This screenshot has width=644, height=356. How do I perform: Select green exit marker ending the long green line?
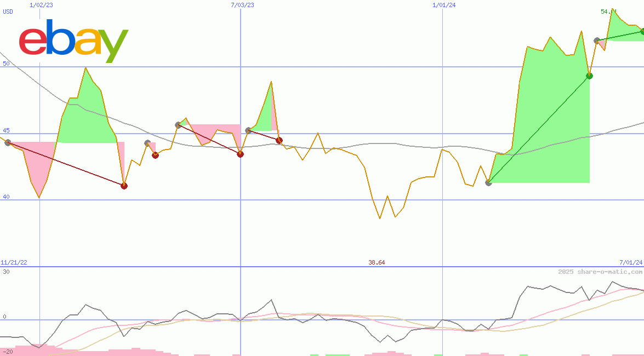pyautogui.click(x=589, y=76)
